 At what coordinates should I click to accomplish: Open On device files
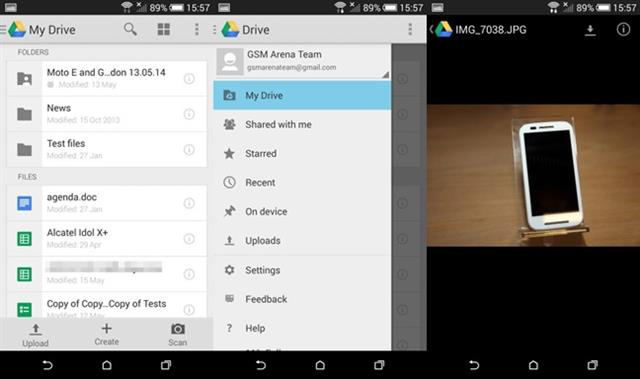click(x=302, y=211)
